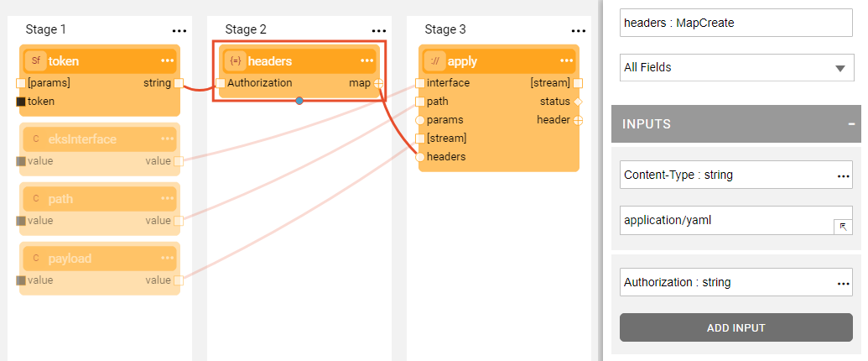Collapse the INPUTS section
Image resolution: width=868 pixels, height=361 pixels.
850,123
